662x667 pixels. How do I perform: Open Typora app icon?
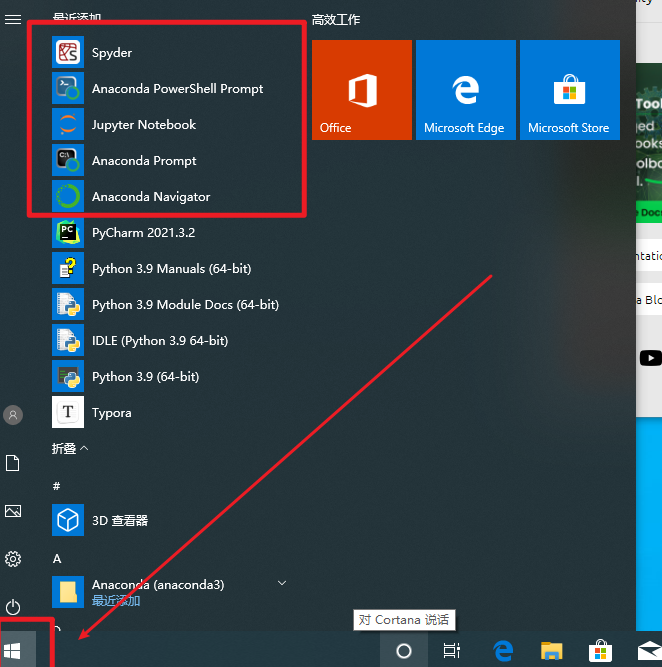[x=68, y=412]
